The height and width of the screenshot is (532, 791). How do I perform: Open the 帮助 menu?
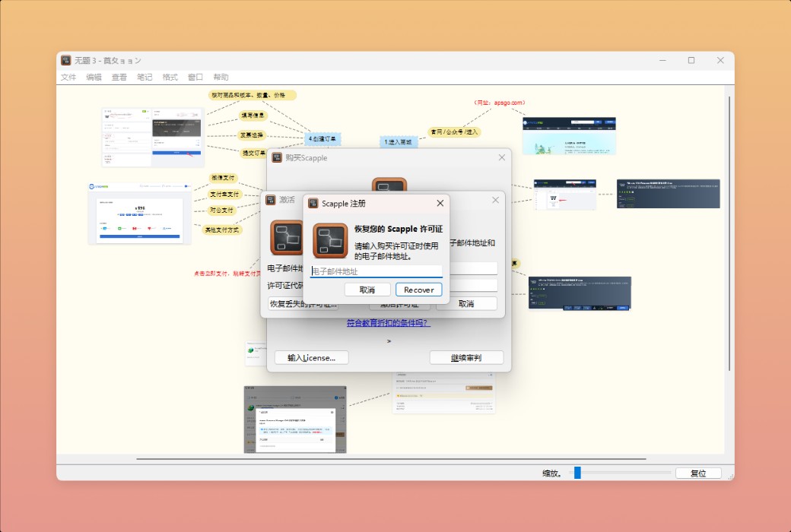222,77
